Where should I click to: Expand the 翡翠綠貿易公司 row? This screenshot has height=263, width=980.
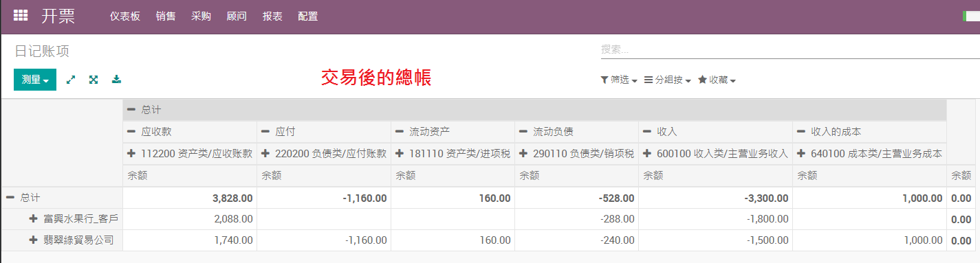pyautogui.click(x=71, y=240)
